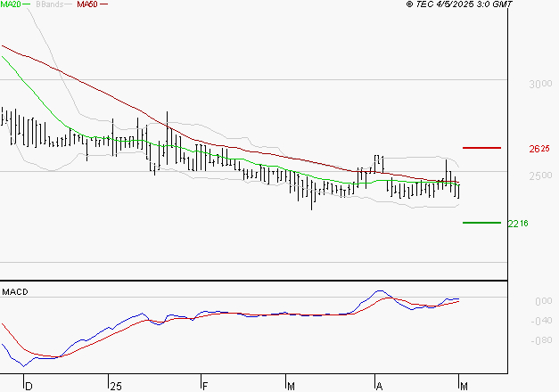
Task: Click the red line swatch beside MA60
Action: coord(104,4)
